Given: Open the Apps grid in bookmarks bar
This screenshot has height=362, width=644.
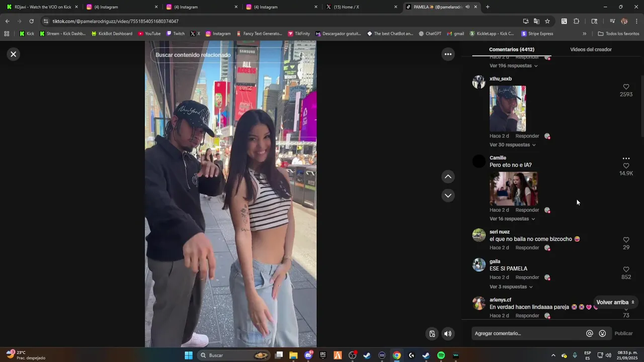Looking at the screenshot, I should [x=7, y=34].
